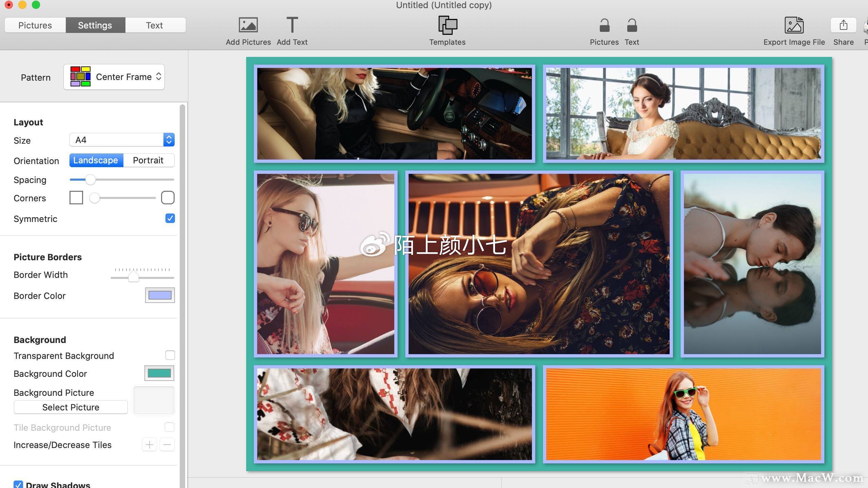The height and width of the screenshot is (488, 868).
Task: Click the Select Picture button
Action: pos(71,407)
